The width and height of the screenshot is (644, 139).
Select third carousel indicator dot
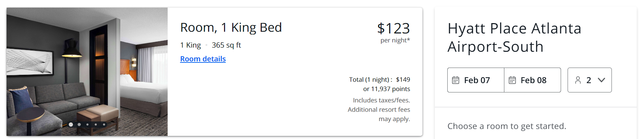point(87,125)
